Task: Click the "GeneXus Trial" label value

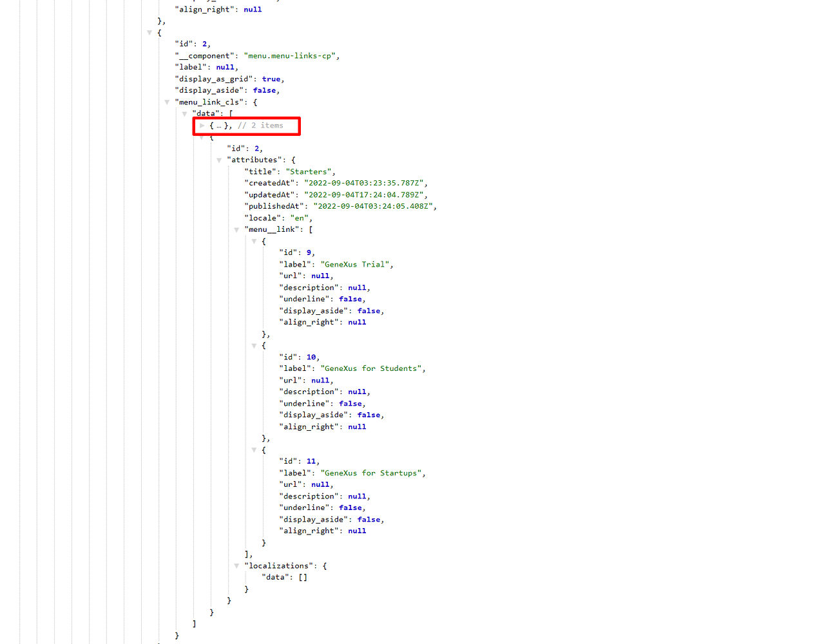Action: (x=355, y=264)
